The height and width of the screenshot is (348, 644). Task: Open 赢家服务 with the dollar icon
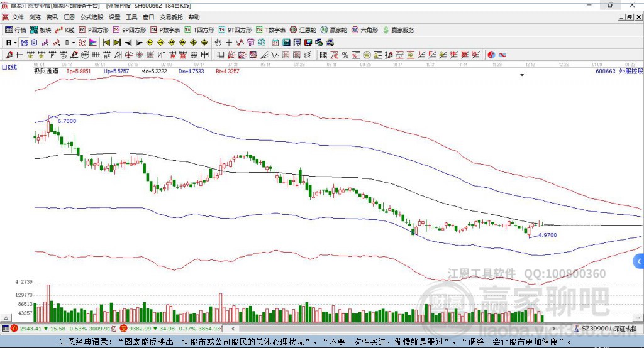398,30
